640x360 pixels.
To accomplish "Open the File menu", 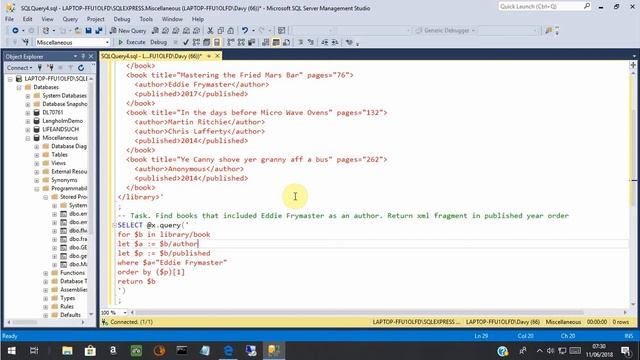I will tap(9, 19).
